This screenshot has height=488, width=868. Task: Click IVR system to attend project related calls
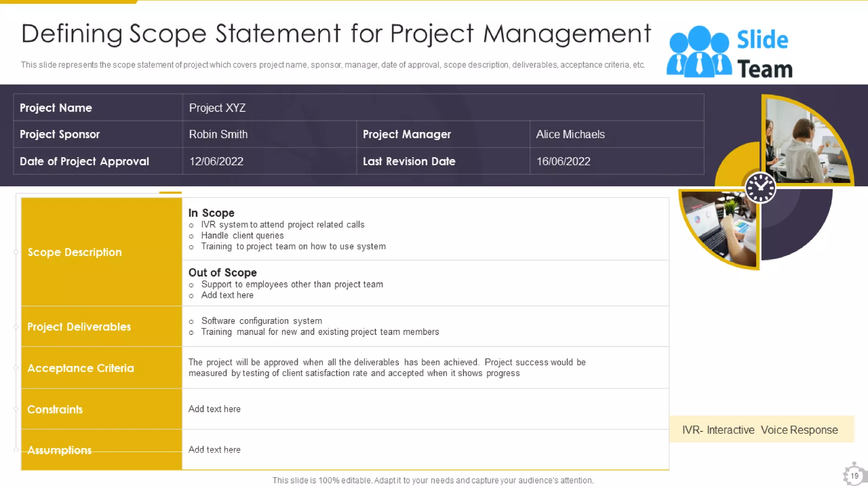coord(283,225)
